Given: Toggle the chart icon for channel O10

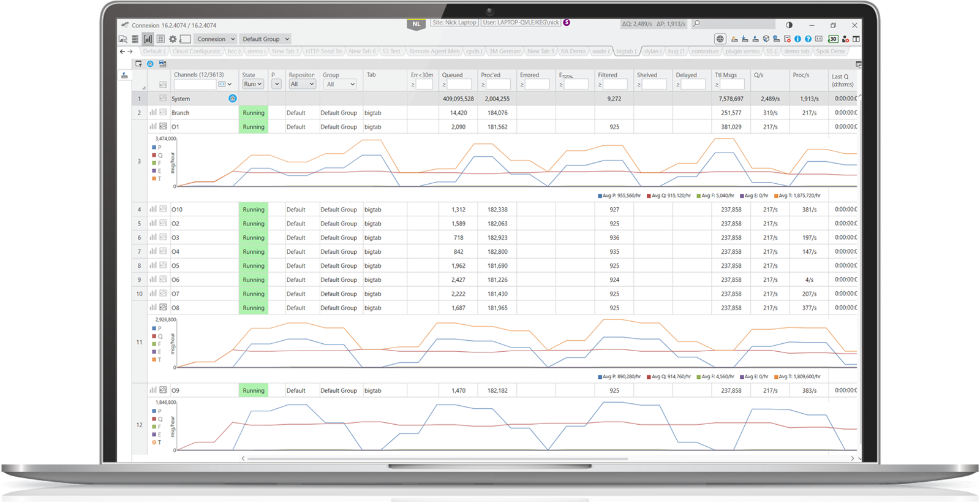Looking at the screenshot, I should (163, 209).
